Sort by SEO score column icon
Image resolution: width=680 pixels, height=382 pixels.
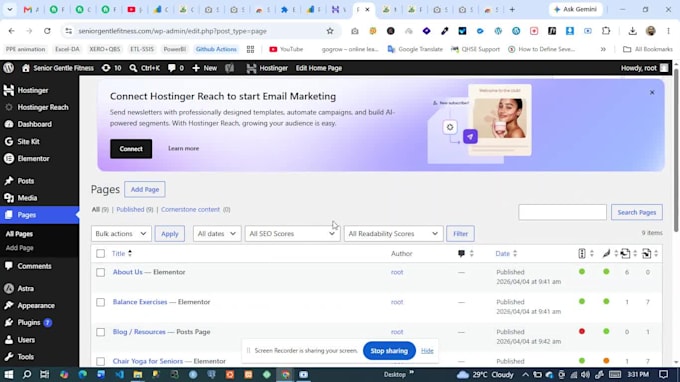coord(585,254)
